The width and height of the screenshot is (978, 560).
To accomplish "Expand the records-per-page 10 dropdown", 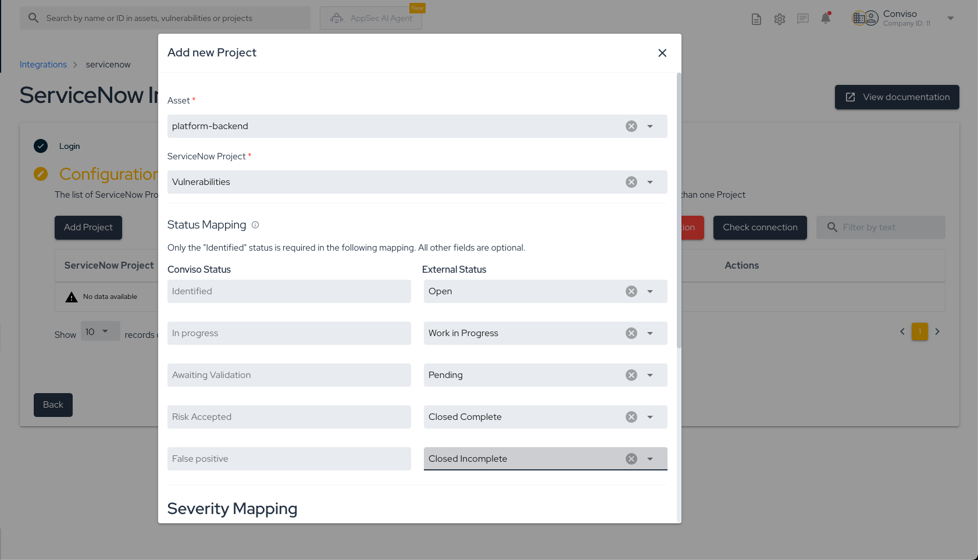I will (100, 331).
